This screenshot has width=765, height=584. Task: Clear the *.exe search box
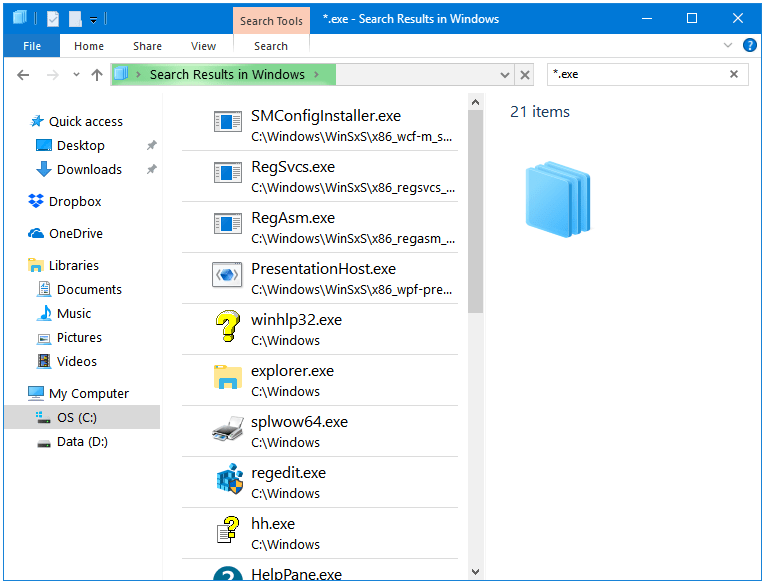(734, 74)
